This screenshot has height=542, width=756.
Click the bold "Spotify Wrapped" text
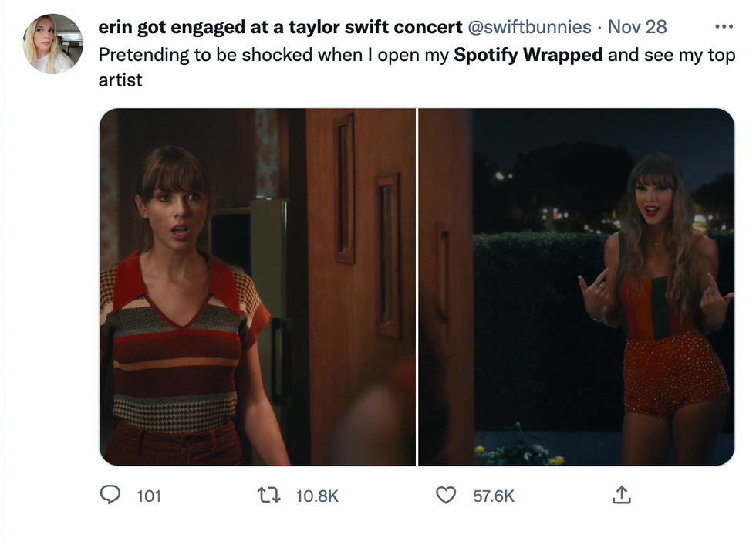click(x=528, y=56)
